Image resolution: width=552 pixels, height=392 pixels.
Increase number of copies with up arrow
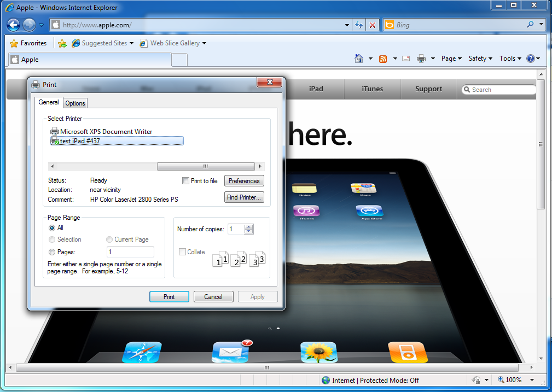[249, 226]
